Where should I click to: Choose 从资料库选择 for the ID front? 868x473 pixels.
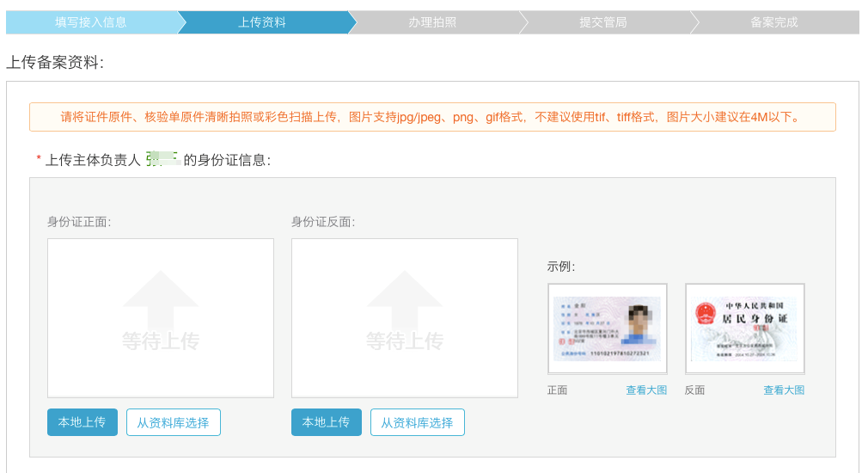click(174, 422)
